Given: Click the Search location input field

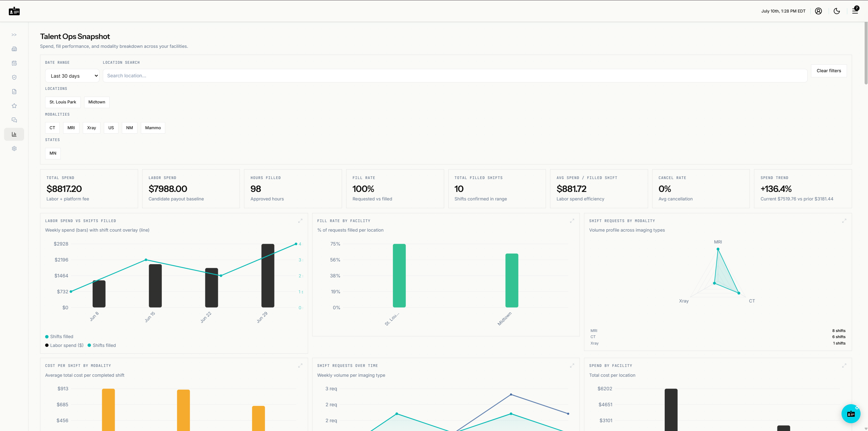Looking at the screenshot, I should [455, 76].
